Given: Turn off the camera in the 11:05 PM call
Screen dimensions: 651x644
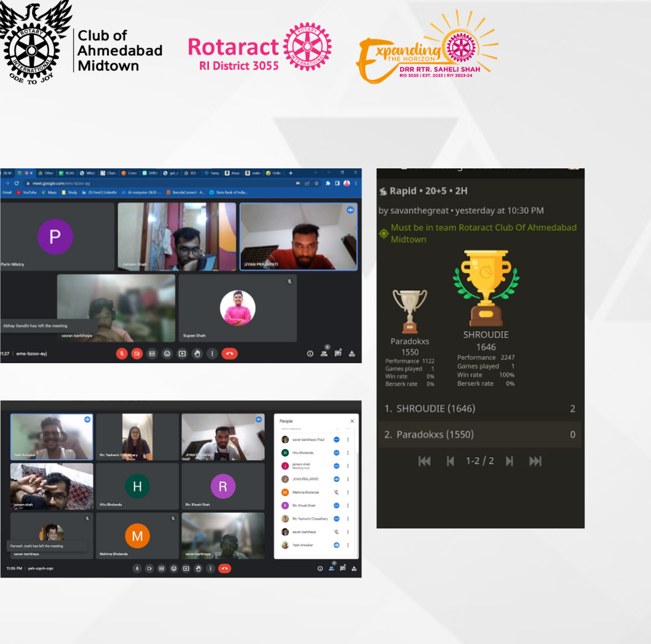Looking at the screenshot, I should tap(149, 568).
